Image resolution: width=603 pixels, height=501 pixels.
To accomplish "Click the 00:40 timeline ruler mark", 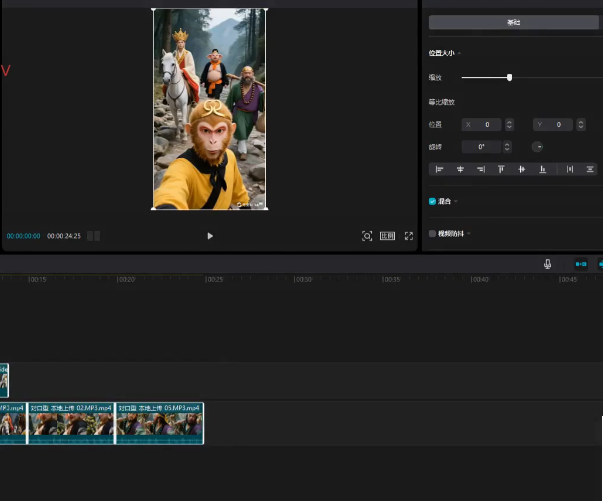I will (480, 280).
